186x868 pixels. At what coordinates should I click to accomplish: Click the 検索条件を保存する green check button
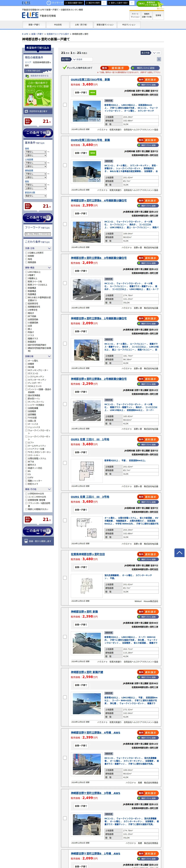[x=38, y=76]
